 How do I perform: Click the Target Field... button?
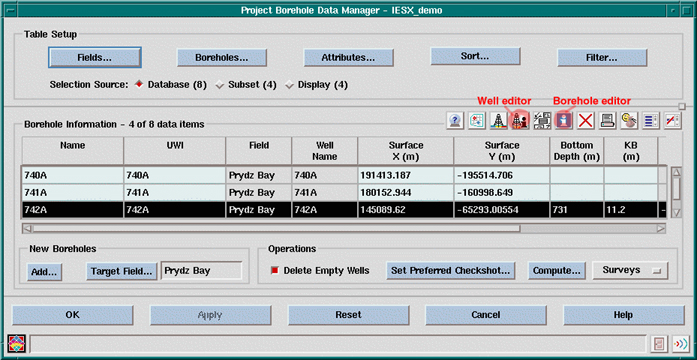pyautogui.click(x=122, y=271)
